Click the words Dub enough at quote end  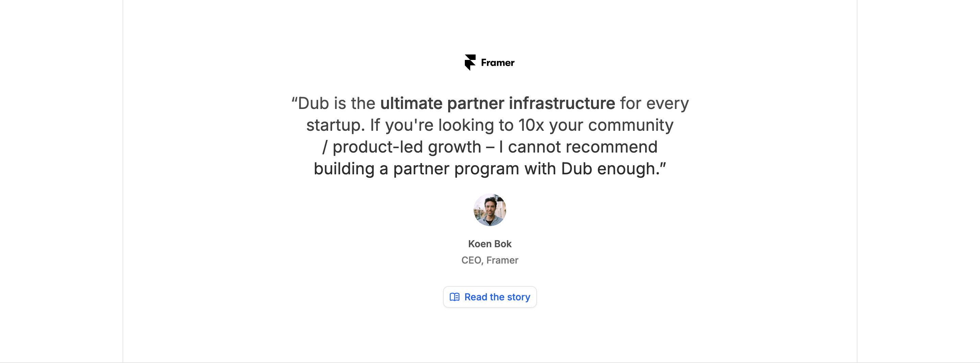pos(608,169)
